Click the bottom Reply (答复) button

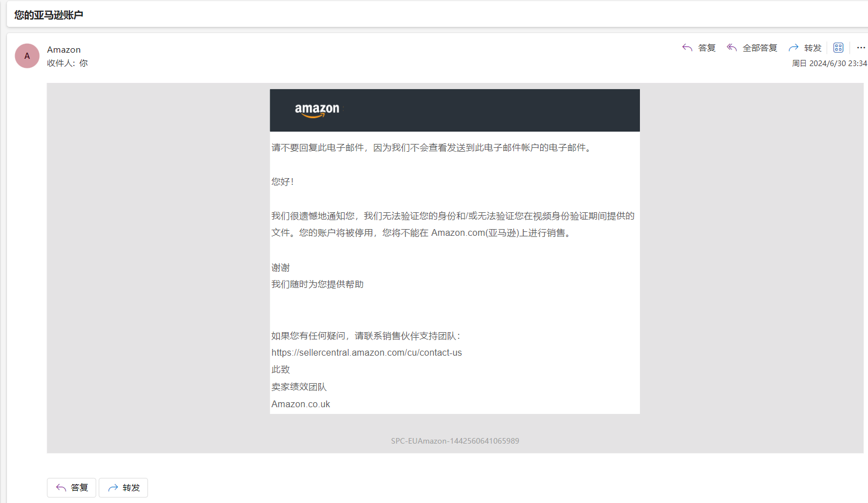[72, 488]
